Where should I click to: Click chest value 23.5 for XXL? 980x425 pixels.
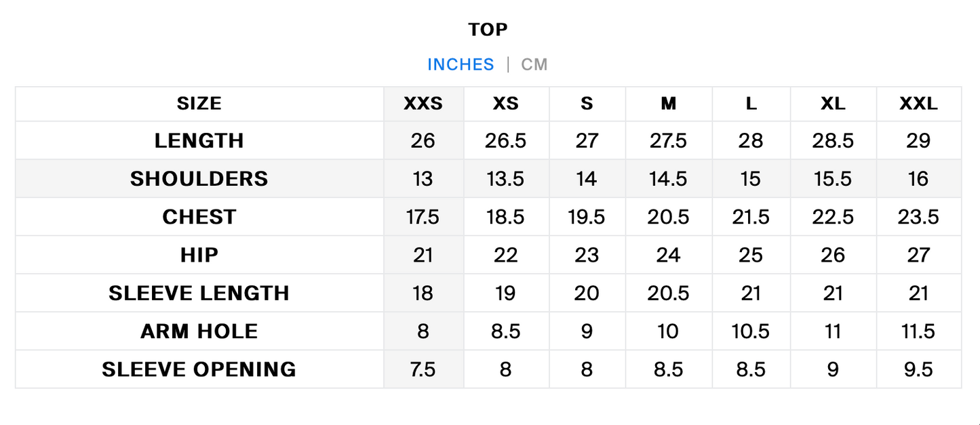coord(918,217)
